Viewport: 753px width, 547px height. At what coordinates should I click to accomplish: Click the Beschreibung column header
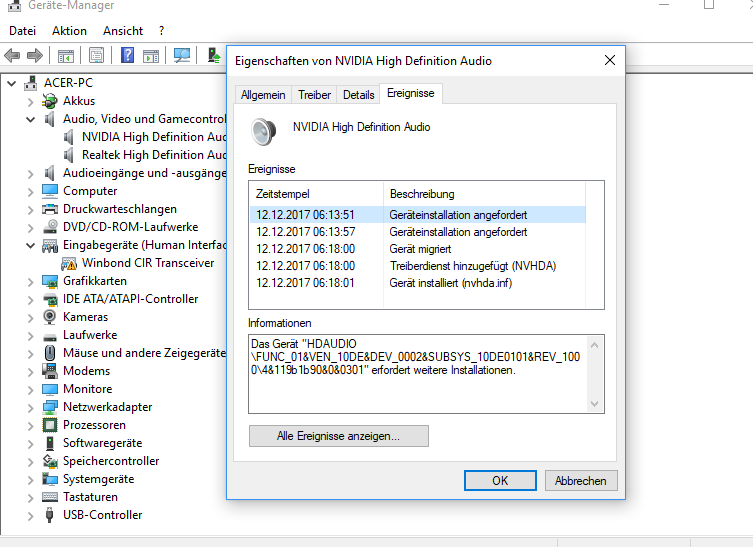coord(484,194)
